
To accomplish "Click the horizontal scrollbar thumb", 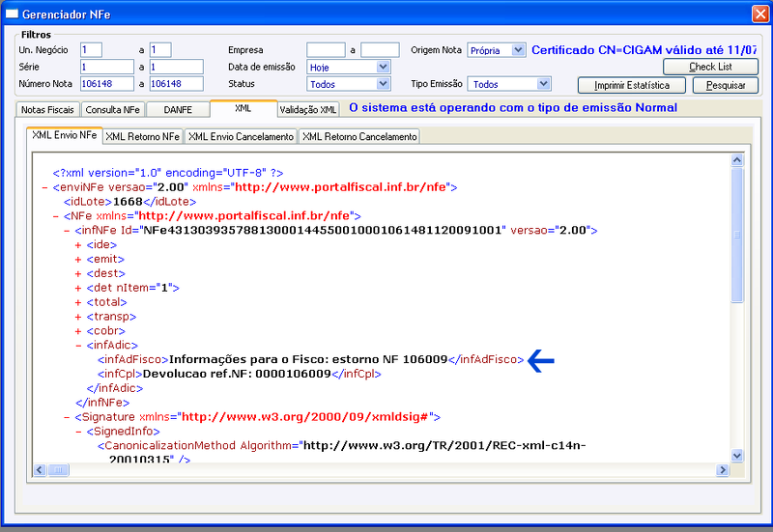I will click(58, 470).
